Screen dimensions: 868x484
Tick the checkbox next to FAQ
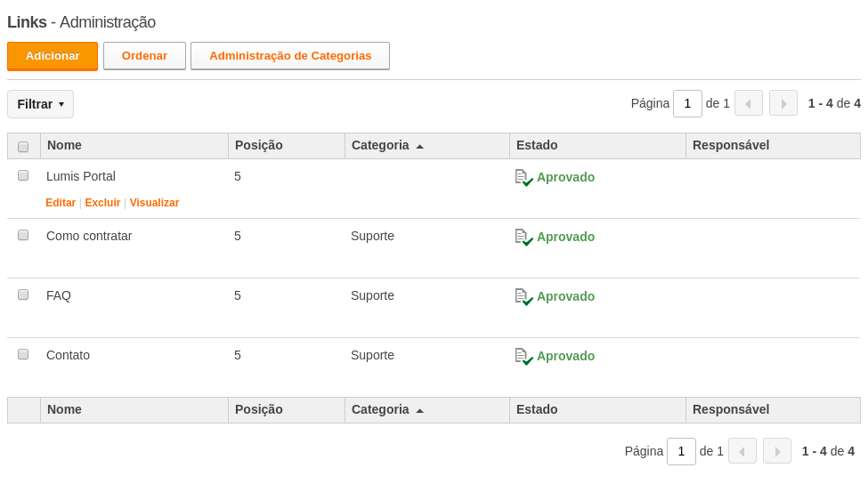pyautogui.click(x=23, y=294)
